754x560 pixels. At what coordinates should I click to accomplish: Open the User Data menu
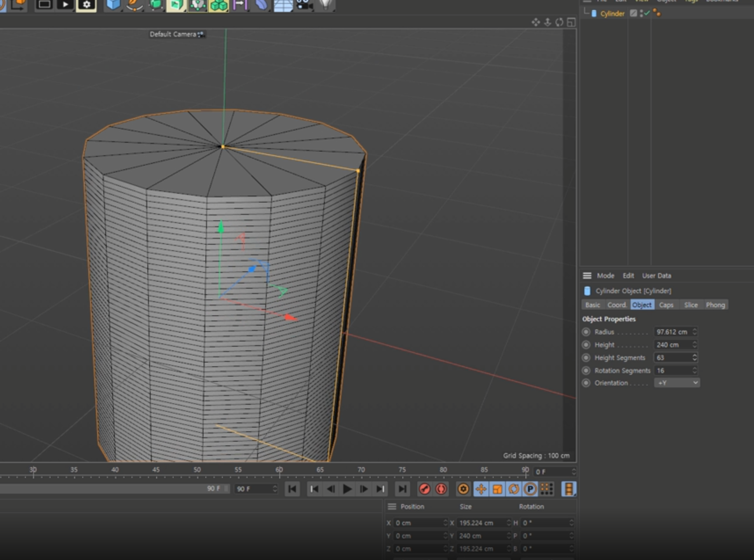coord(656,276)
